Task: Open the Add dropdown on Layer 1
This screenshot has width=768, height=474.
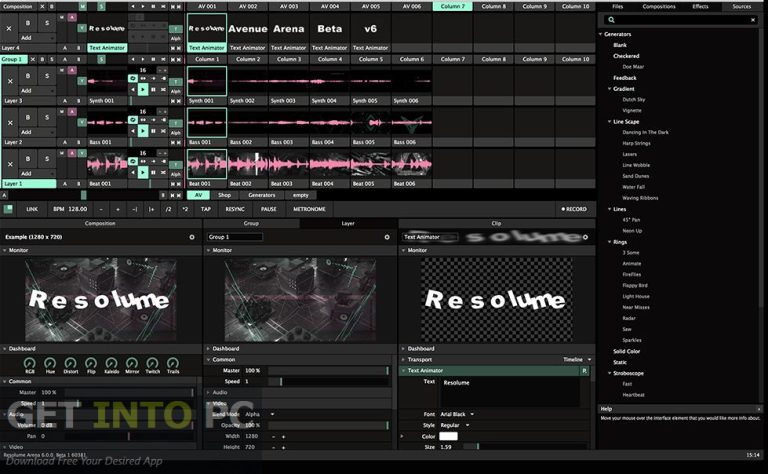Action: coord(37,173)
